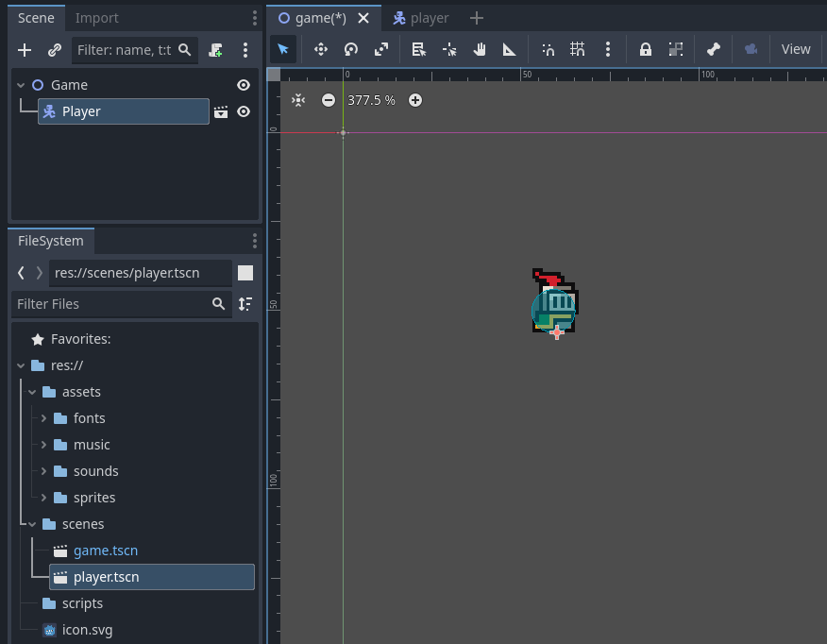Click the Add Child Node plus icon
The width and height of the screenshot is (827, 644).
tap(25, 50)
